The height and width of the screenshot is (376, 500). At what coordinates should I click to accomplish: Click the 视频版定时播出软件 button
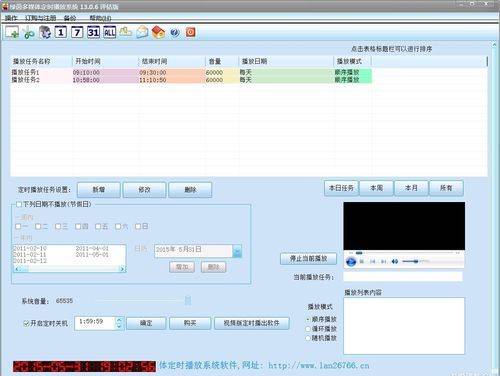coord(252,323)
